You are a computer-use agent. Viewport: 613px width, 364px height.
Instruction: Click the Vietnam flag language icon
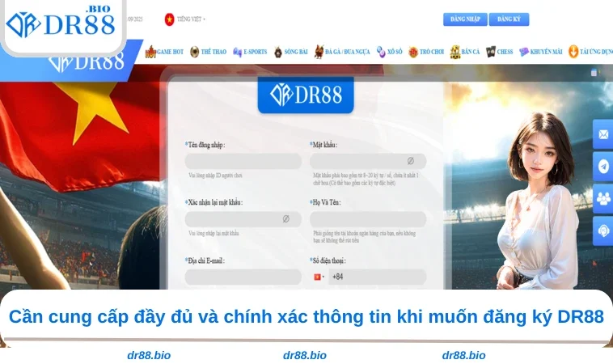(169, 19)
